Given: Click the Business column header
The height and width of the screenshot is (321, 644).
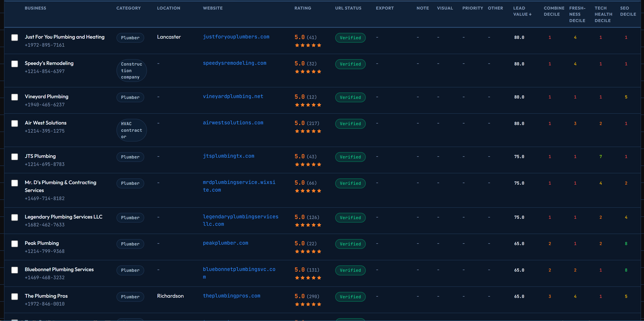Looking at the screenshot, I should [x=36, y=8].
